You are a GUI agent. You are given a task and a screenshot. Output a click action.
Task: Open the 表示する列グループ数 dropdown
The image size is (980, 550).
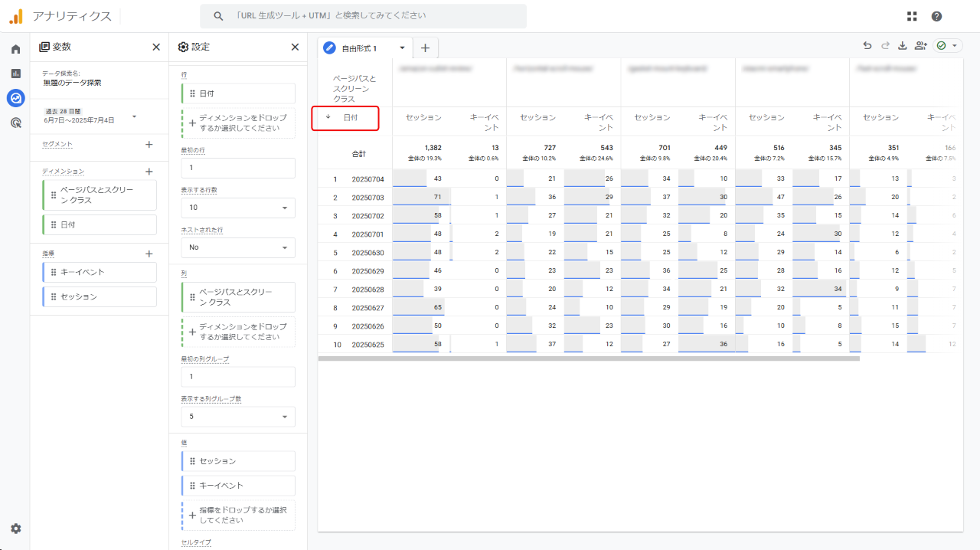coord(238,417)
